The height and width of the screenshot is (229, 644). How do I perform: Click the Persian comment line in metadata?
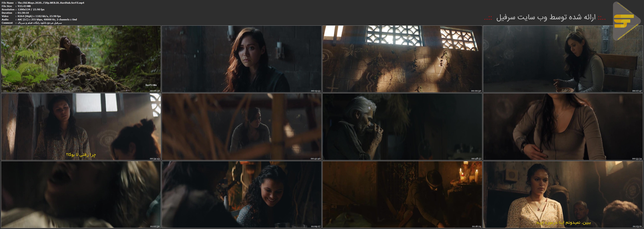pos(40,23)
